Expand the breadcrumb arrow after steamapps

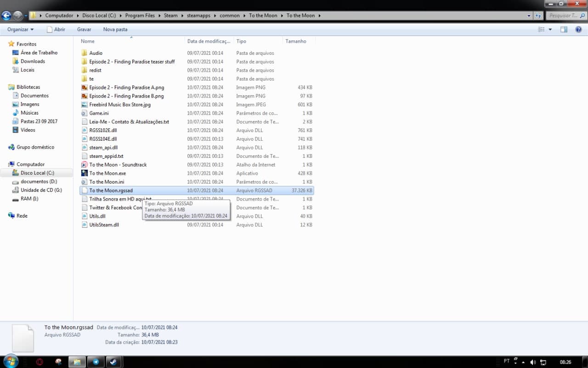coord(215,16)
